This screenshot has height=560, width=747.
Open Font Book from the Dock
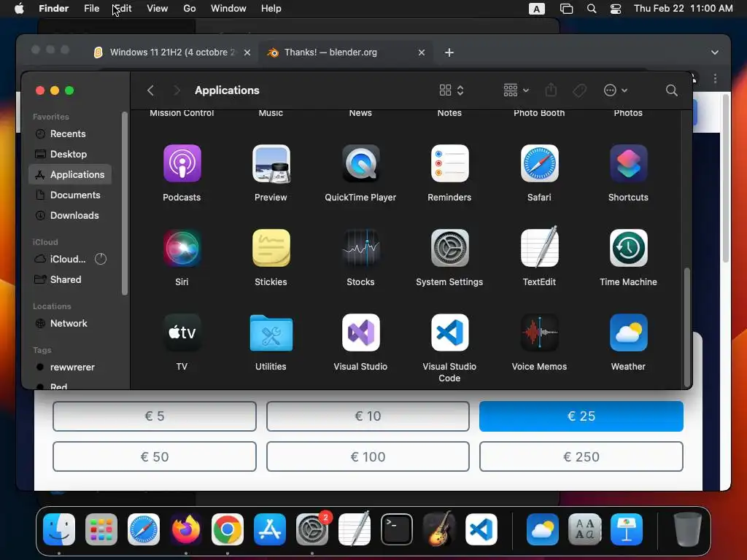[584, 529]
